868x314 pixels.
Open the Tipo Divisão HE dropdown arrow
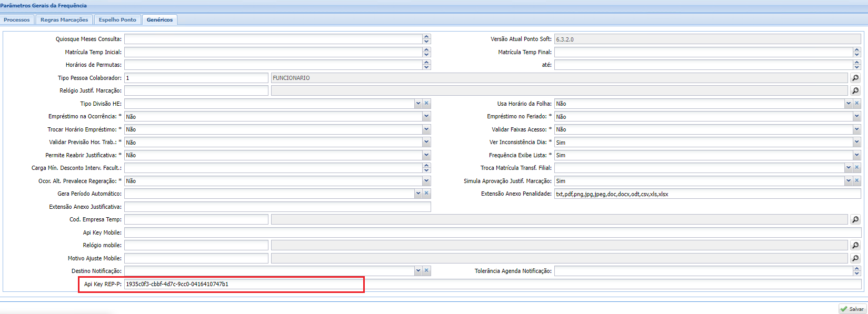pyautogui.click(x=418, y=104)
